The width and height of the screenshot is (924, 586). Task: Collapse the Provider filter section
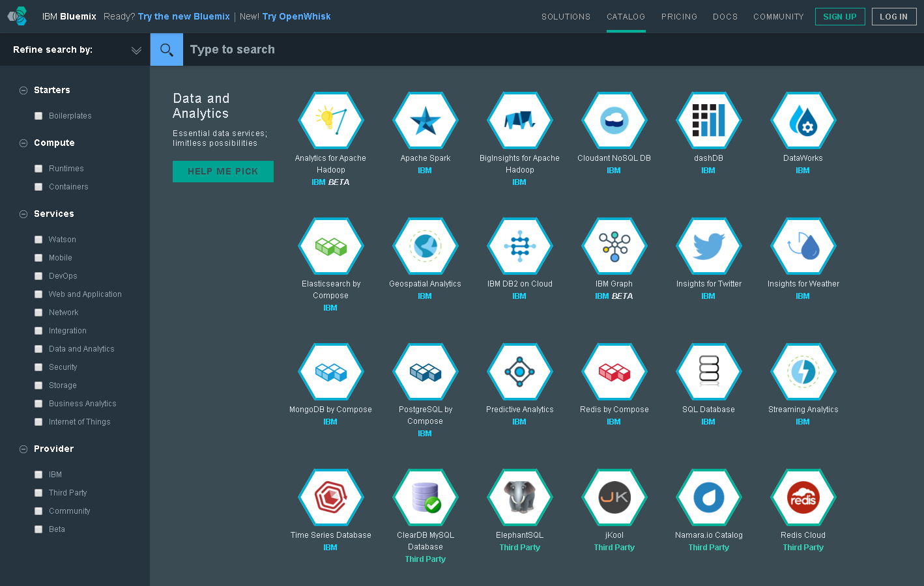(x=23, y=449)
